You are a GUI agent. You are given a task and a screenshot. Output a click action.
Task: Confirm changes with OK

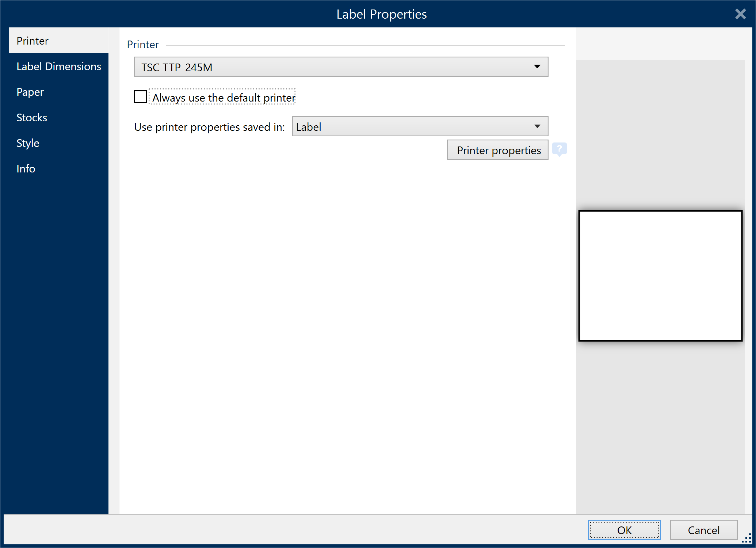[624, 530]
